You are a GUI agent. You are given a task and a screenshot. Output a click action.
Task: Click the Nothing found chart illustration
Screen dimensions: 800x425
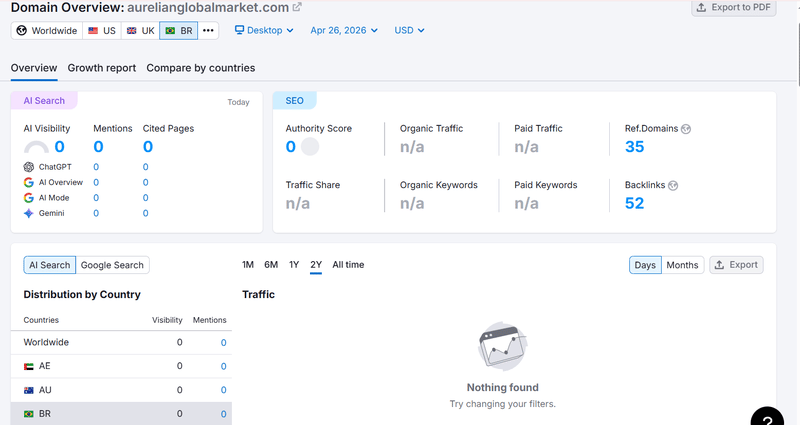(503, 346)
